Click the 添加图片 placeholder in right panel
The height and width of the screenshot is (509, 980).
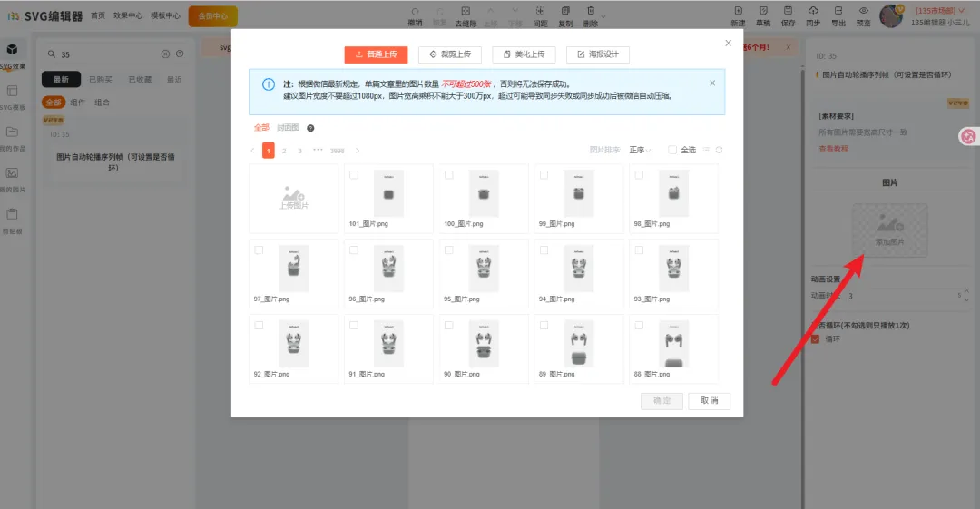click(x=889, y=230)
